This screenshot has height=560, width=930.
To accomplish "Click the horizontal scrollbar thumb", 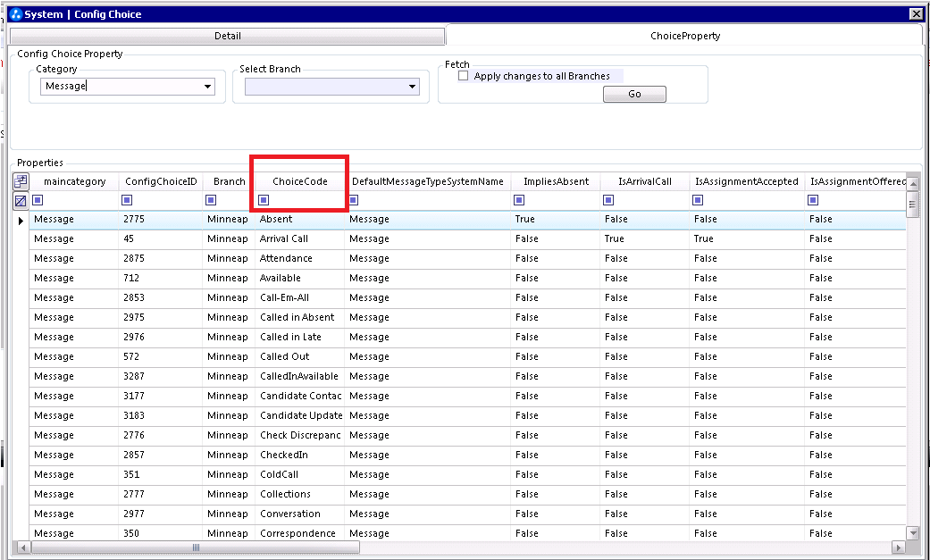I will tap(195, 547).
